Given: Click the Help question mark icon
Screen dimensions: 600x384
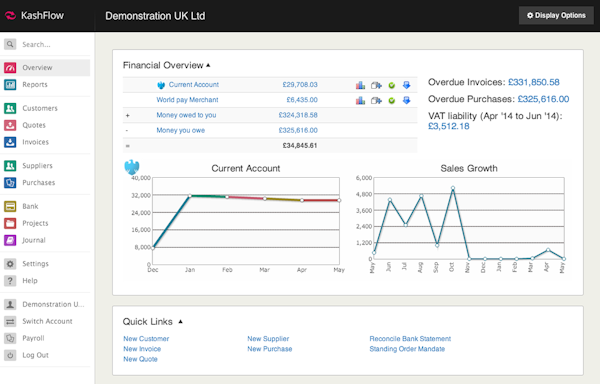Looking at the screenshot, I should click(x=10, y=281).
